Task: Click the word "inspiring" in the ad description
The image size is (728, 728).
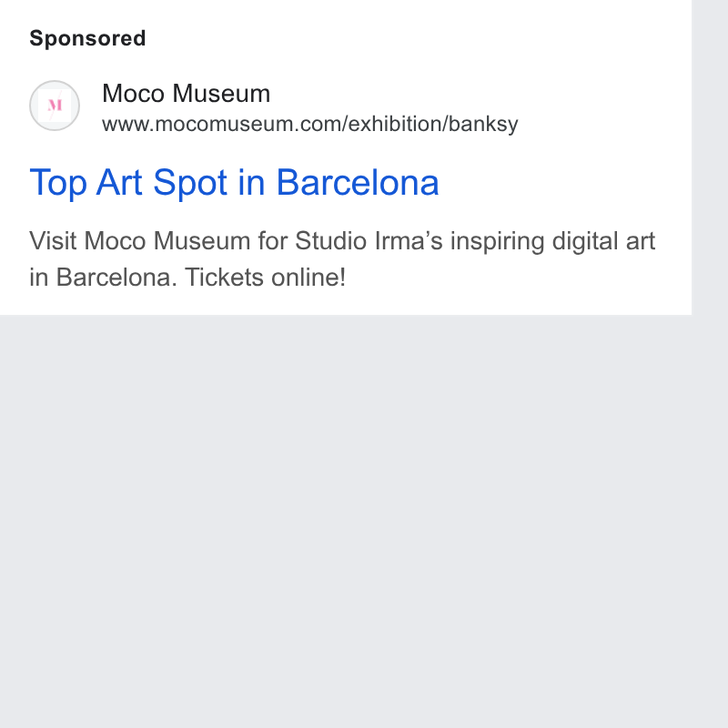Action: coord(497,241)
